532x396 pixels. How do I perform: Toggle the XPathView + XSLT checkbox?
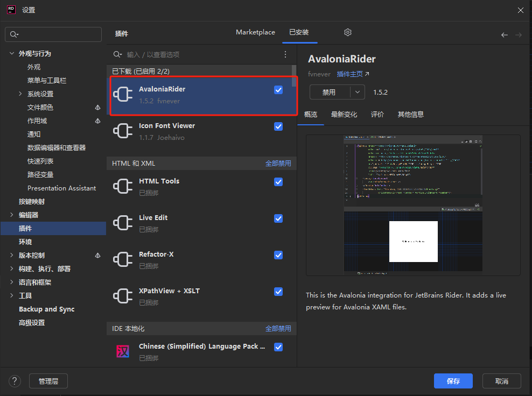[x=278, y=292]
